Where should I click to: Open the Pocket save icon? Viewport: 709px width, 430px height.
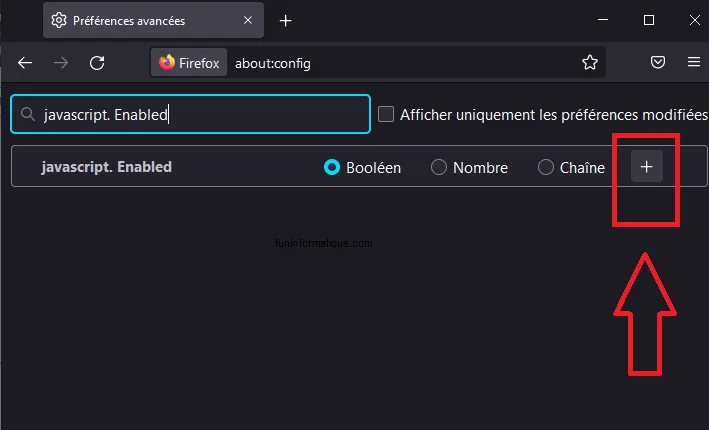tap(657, 62)
